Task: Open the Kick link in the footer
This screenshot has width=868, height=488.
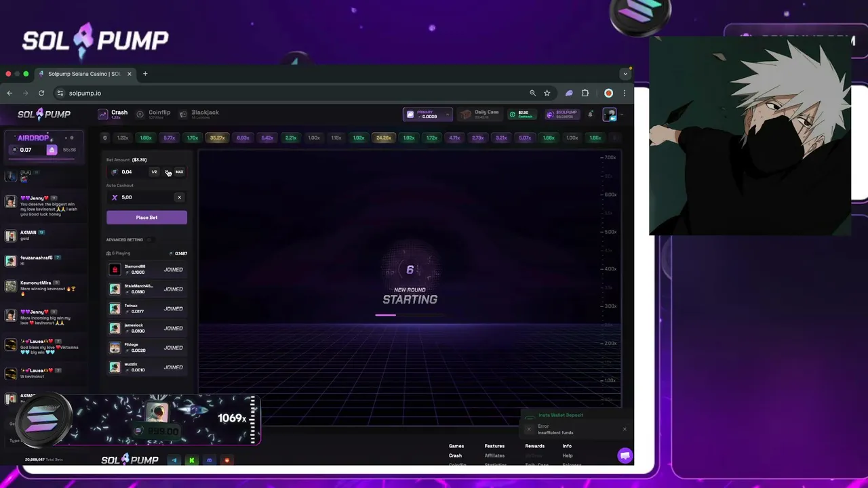Action: click(x=192, y=460)
